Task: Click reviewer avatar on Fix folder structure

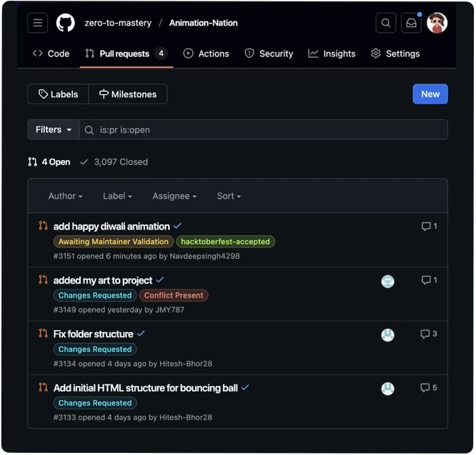Action: click(388, 335)
